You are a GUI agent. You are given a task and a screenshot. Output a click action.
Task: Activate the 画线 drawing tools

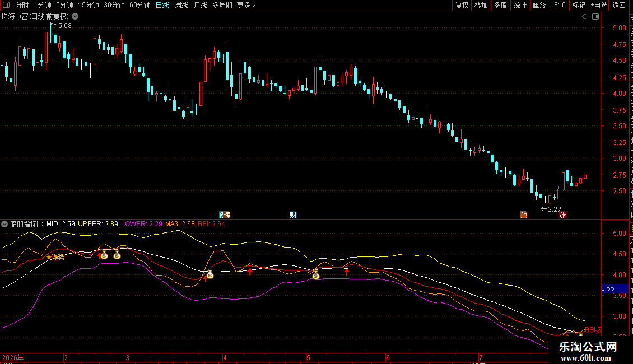coord(539,5)
